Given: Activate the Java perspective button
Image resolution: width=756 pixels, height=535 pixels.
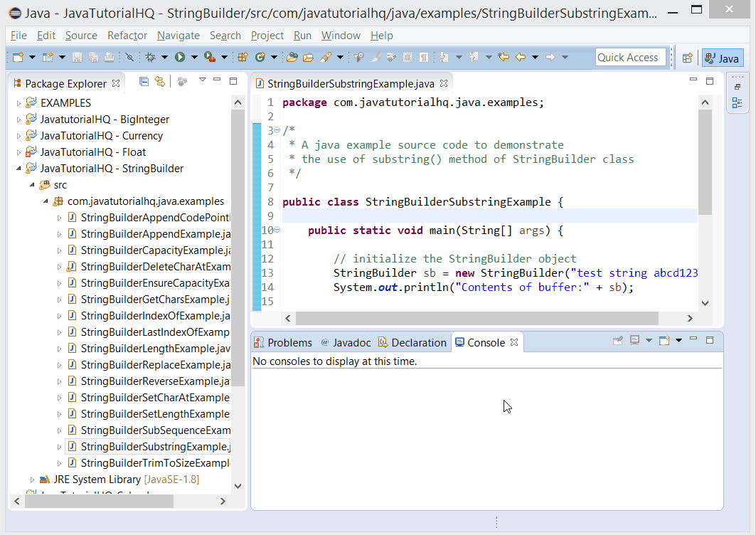Looking at the screenshot, I should click(x=723, y=57).
